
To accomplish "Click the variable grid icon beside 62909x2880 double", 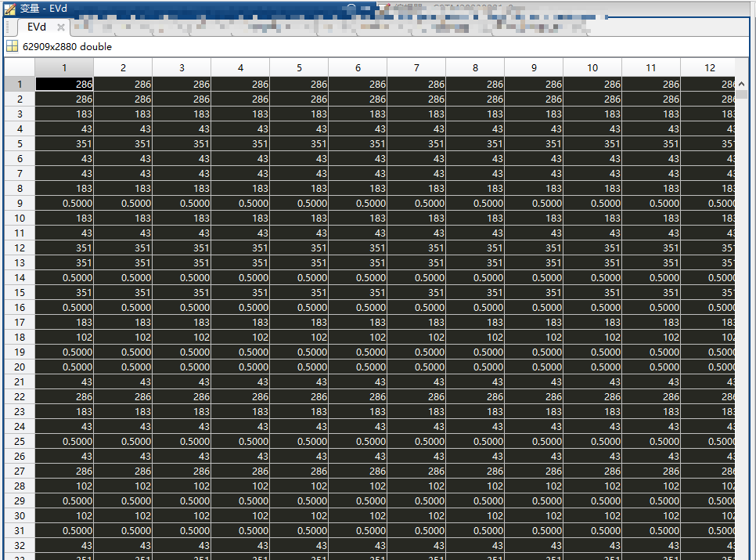I will [x=12, y=46].
